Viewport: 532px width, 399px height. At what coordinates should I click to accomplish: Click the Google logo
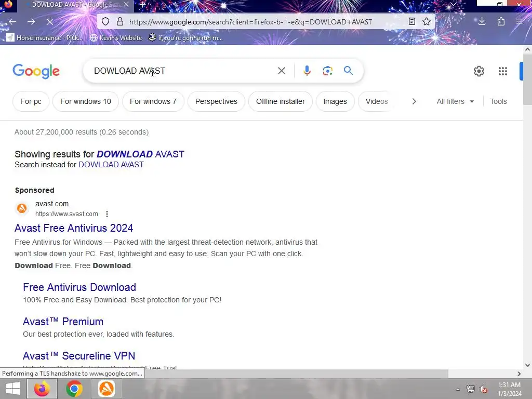point(36,71)
